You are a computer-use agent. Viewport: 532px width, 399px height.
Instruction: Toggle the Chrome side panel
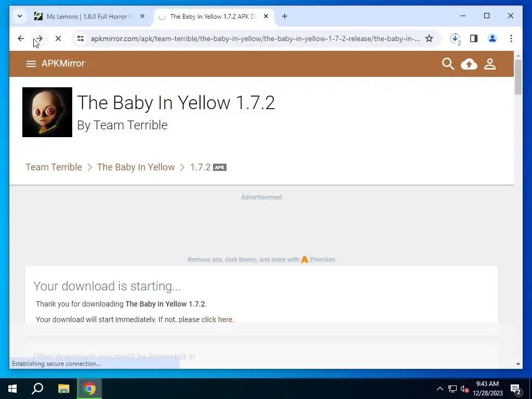pyautogui.click(x=474, y=38)
